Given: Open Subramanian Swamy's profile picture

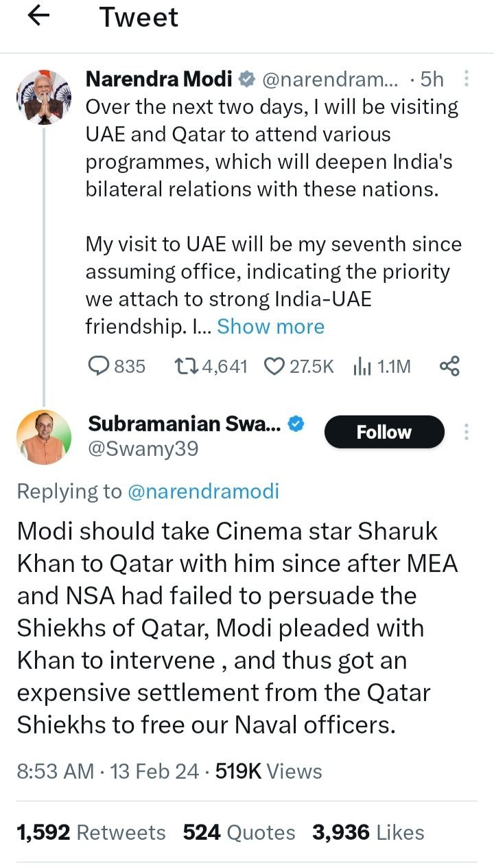Looking at the screenshot, I should 44,437.
